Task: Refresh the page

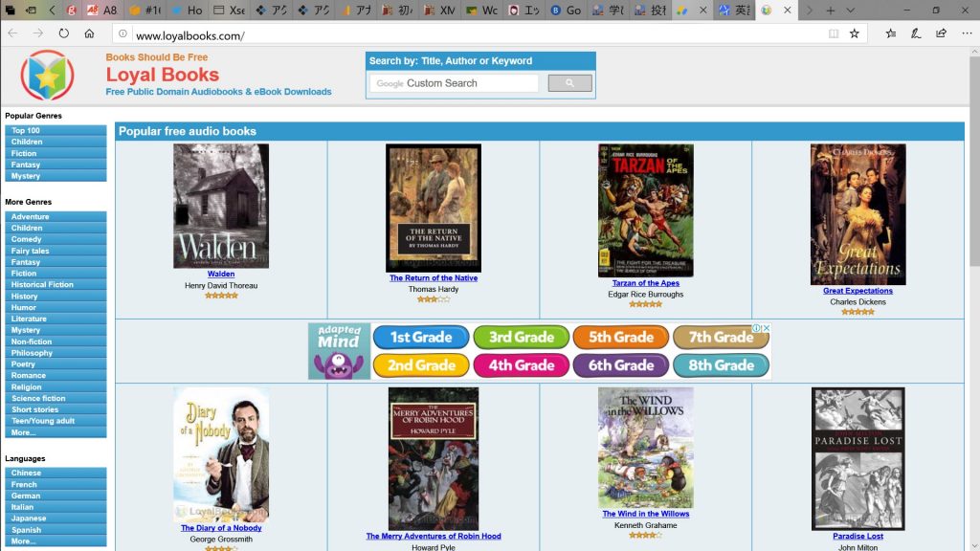Action: [x=64, y=33]
